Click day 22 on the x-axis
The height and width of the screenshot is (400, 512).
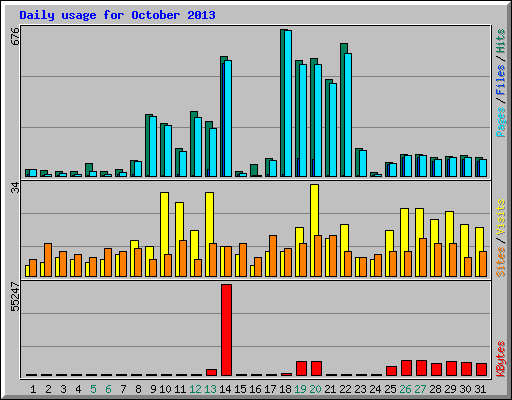pyautogui.click(x=345, y=389)
